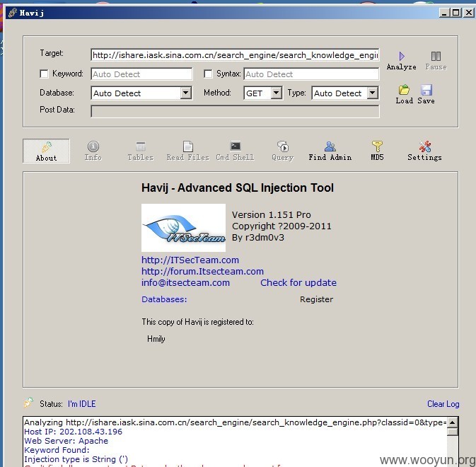Open the Settings panel

(424, 151)
